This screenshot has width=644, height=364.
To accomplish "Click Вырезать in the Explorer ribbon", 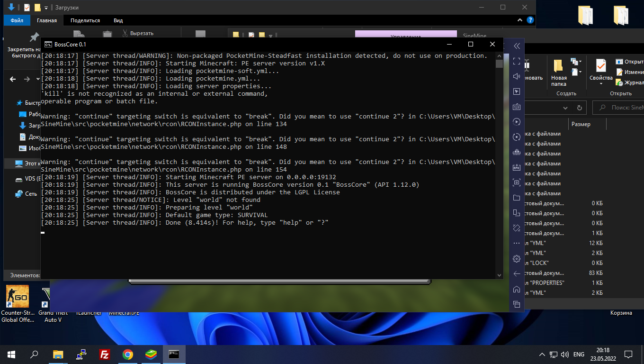I will pyautogui.click(x=138, y=34).
